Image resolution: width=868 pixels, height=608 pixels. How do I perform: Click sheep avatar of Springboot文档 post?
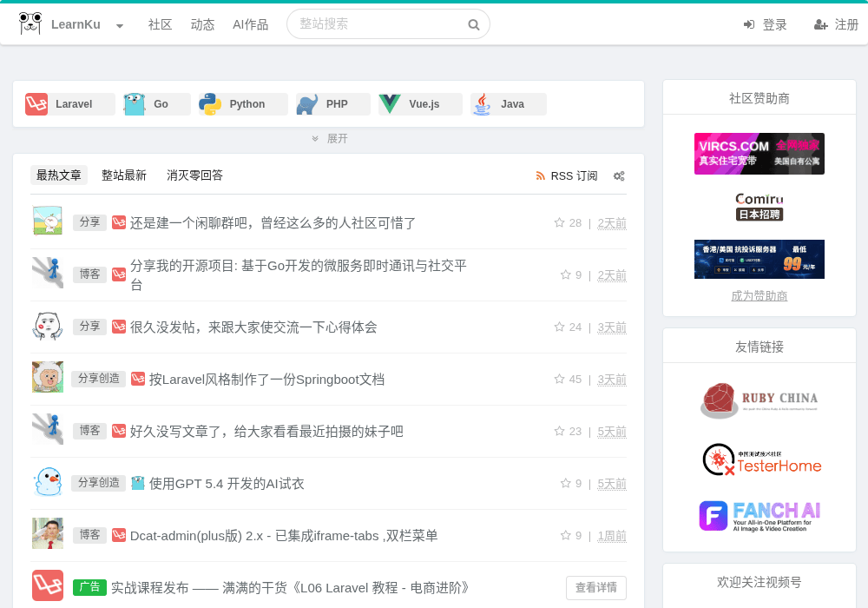48,377
